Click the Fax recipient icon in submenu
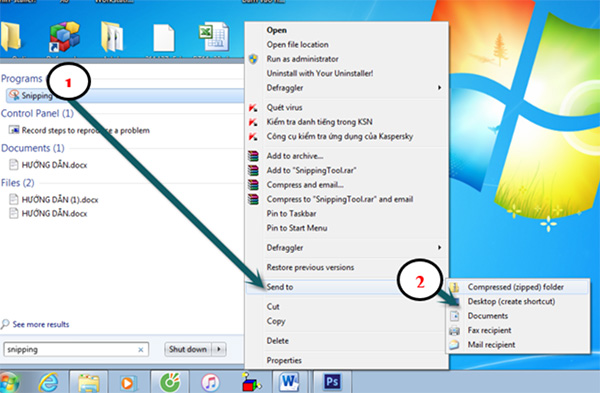 (454, 330)
